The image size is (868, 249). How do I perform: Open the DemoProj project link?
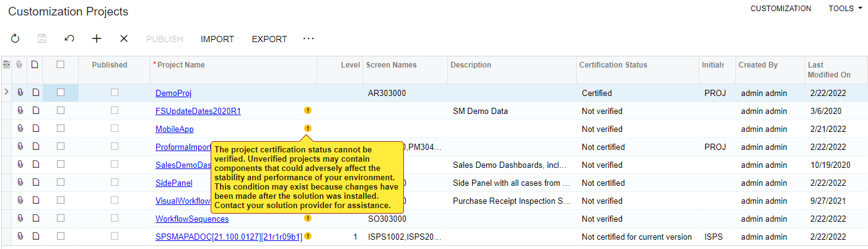pos(173,94)
